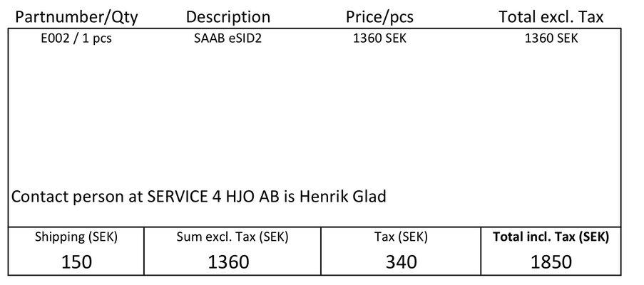Image resolution: width=644 pixels, height=285 pixels.
Task: Select the Total excl. Tax header
Action: [x=551, y=17]
